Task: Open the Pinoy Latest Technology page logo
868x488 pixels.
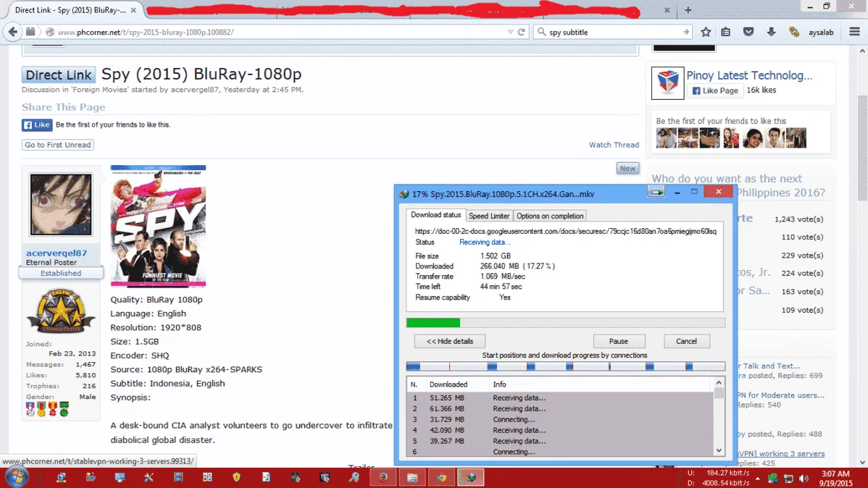Action: pos(667,83)
